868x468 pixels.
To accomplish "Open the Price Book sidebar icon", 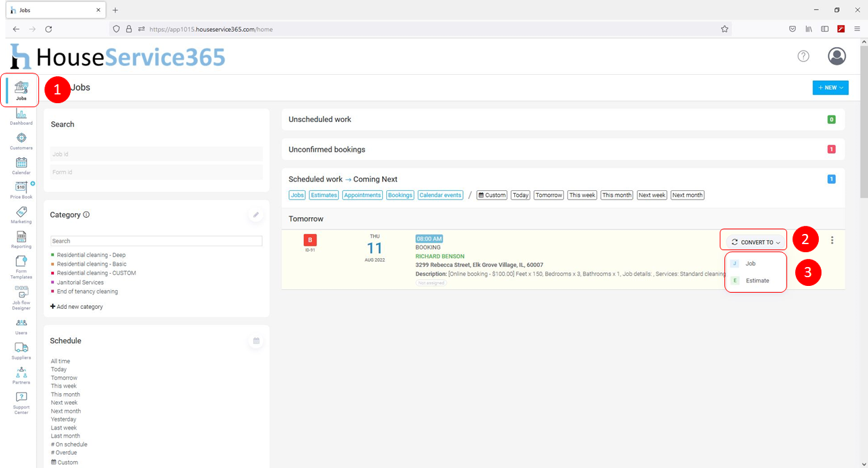I will [21, 190].
